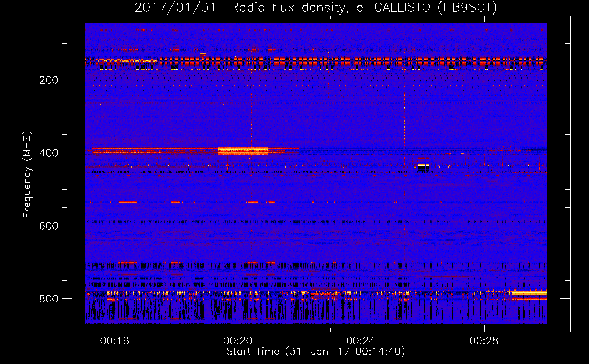Click the 00:28 time tick label
The width and height of the screenshot is (589, 364).
[x=484, y=341]
